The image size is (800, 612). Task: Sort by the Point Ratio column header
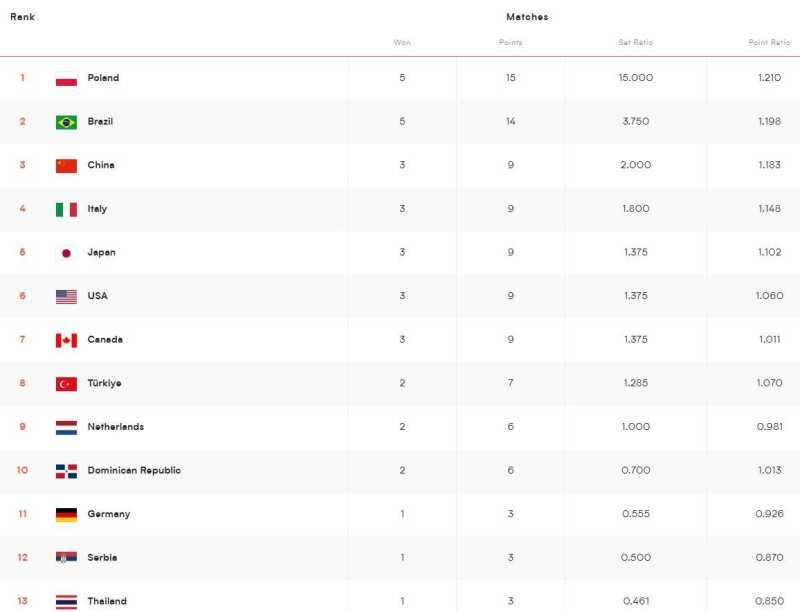tap(769, 42)
